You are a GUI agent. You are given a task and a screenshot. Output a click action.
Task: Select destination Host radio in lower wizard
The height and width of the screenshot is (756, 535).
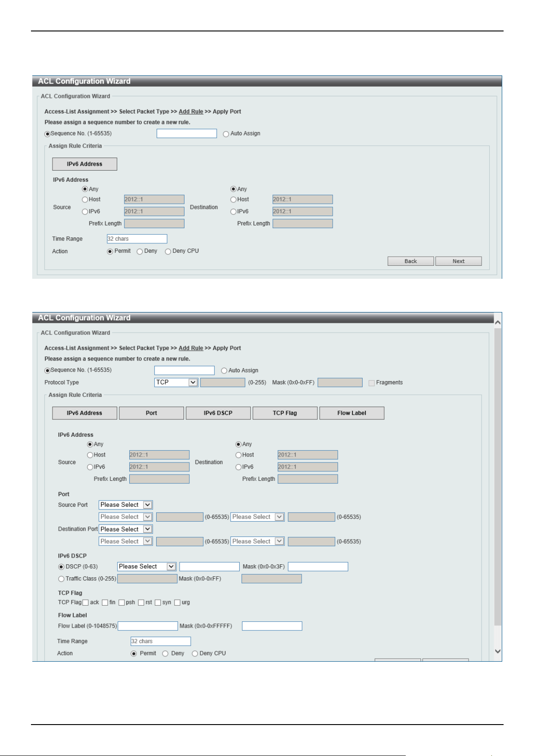click(239, 455)
